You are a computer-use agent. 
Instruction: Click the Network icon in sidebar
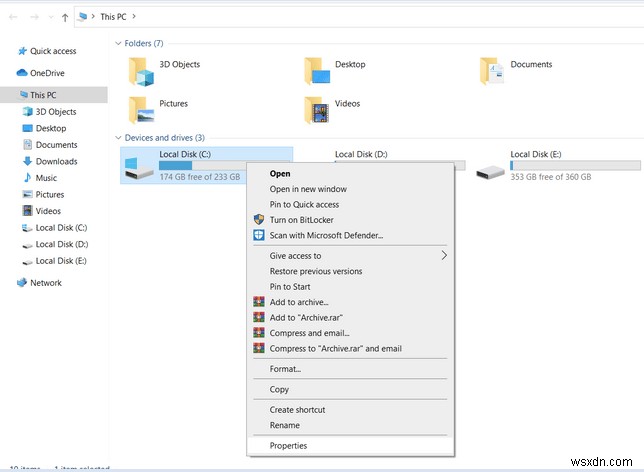pyautogui.click(x=22, y=283)
